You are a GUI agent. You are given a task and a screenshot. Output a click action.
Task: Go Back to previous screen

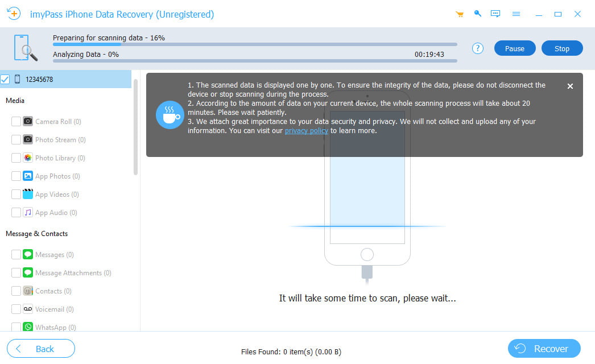pyautogui.click(x=40, y=349)
